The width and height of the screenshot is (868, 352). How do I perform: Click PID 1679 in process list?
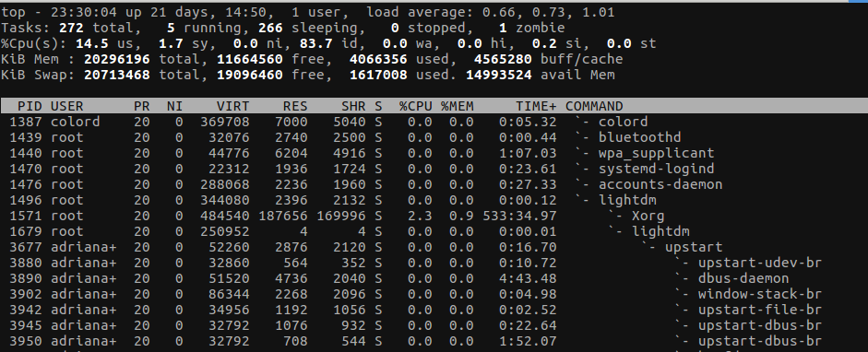point(26,231)
